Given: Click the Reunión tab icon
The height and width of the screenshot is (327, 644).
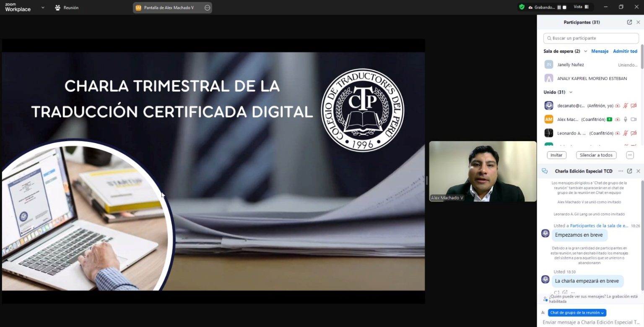Looking at the screenshot, I should pyautogui.click(x=58, y=8).
